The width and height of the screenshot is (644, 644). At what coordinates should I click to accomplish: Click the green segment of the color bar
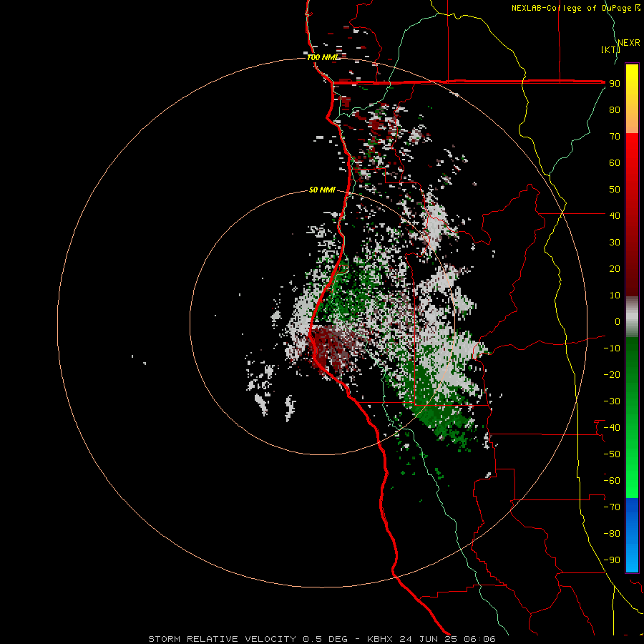632,418
